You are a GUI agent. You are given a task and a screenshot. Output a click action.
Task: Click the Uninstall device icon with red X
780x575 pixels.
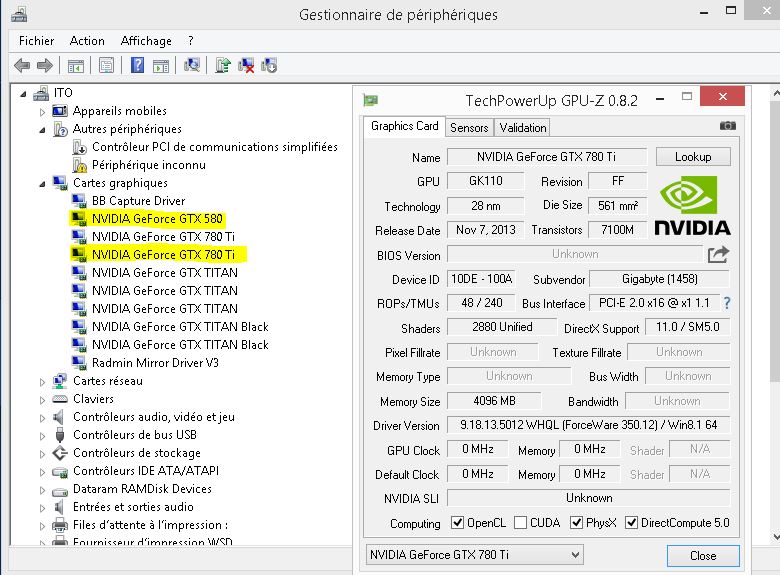pos(246,65)
